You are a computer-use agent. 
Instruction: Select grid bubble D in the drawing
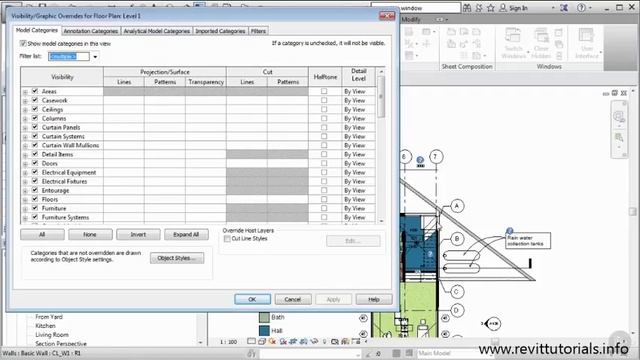coord(456,311)
